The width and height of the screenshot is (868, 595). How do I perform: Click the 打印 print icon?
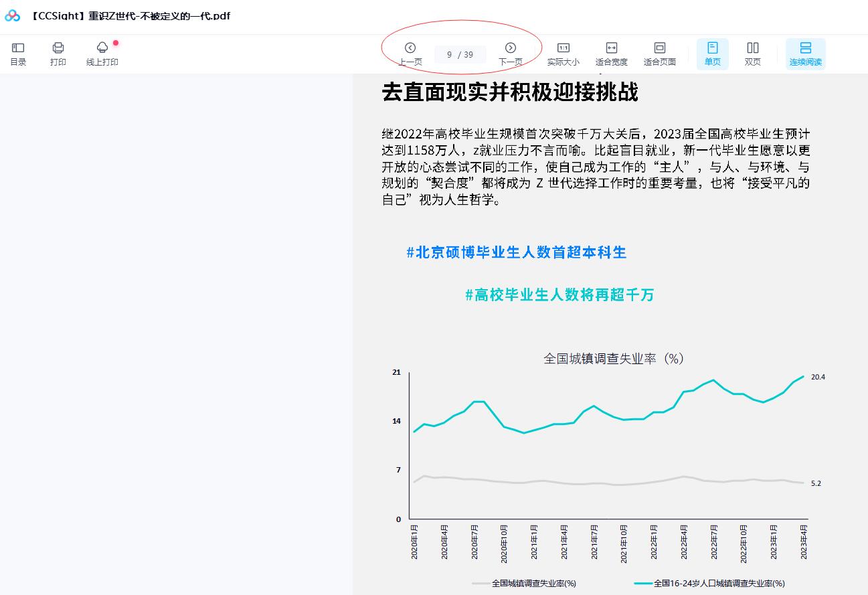(x=58, y=53)
